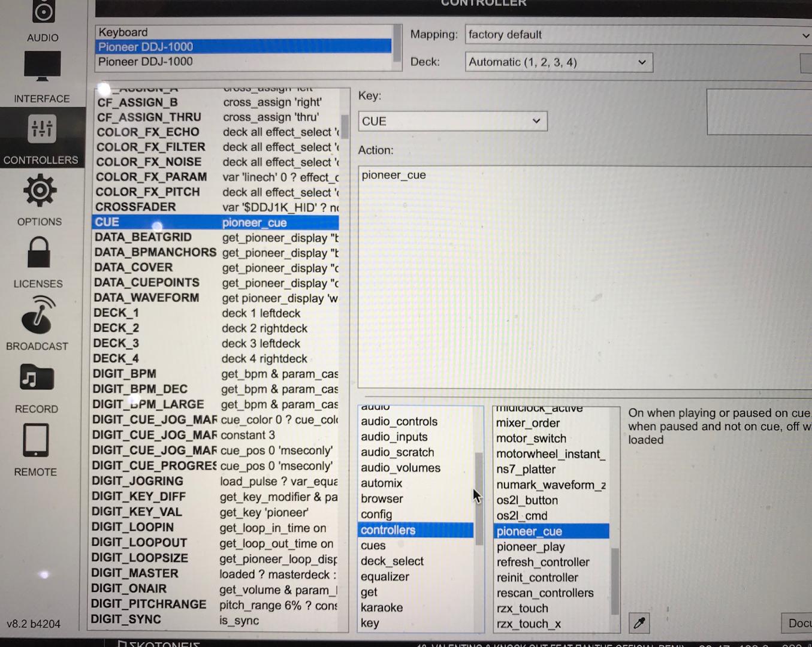Click the eyedropper learn icon

point(639,623)
